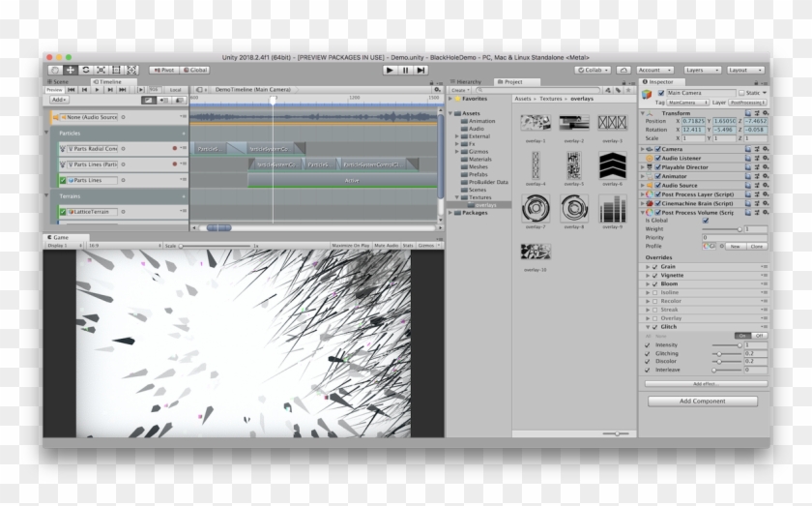
Task: Play the timeline preview
Action: tap(97, 90)
